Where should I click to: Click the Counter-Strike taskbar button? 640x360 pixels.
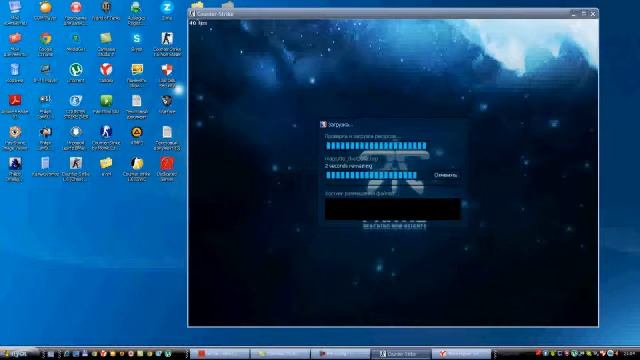[x=401, y=354]
